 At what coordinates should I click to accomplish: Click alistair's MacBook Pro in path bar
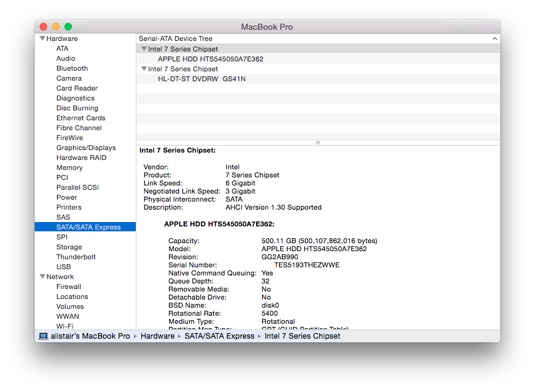coord(90,336)
